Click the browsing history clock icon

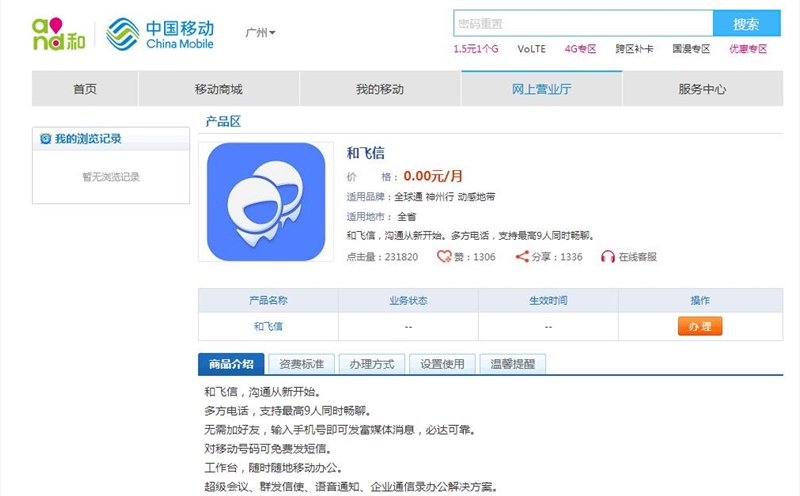click(x=45, y=139)
